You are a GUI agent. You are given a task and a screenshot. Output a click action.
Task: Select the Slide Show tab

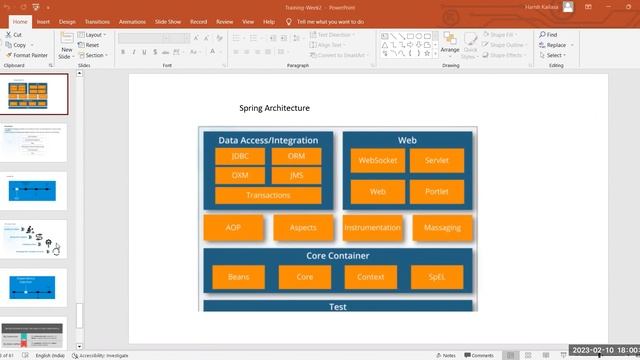[x=168, y=22]
